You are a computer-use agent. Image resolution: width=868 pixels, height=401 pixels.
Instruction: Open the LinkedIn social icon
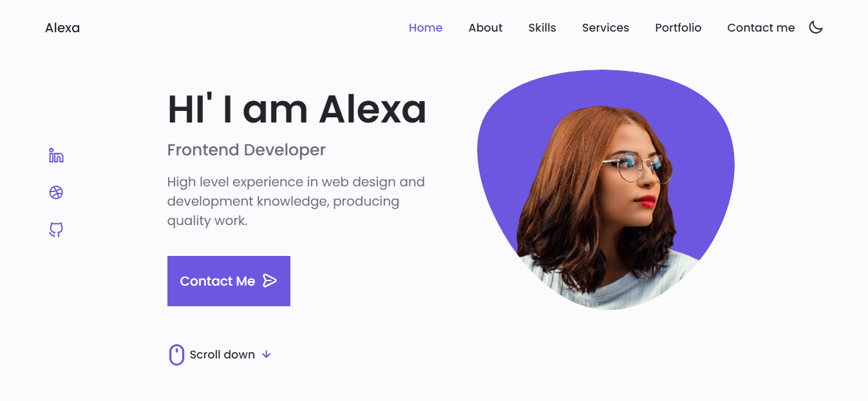[x=56, y=155]
